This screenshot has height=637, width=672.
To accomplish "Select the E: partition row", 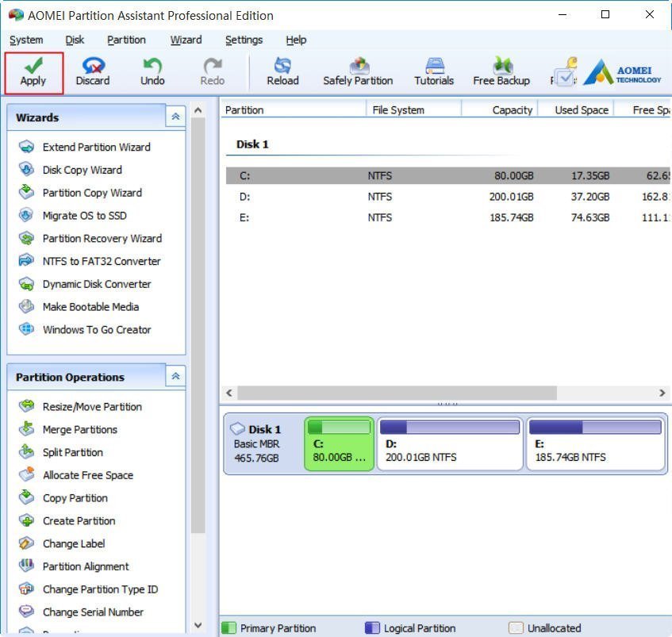I will click(x=447, y=217).
